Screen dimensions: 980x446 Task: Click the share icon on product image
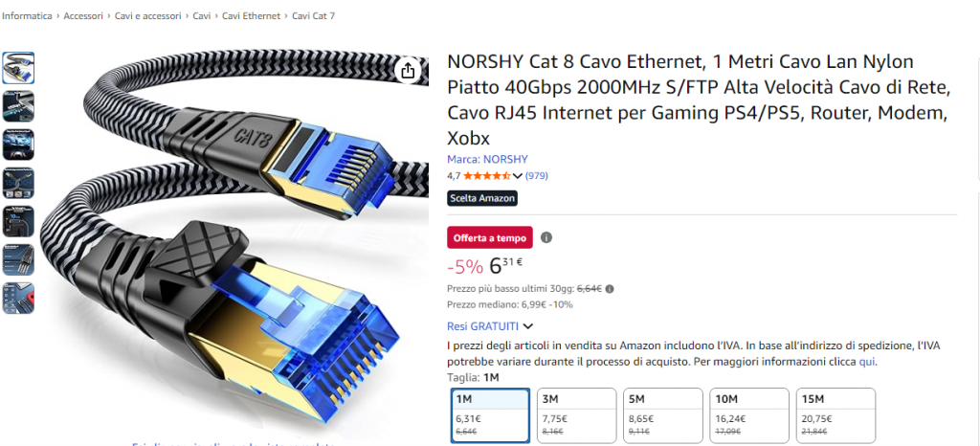tap(408, 70)
